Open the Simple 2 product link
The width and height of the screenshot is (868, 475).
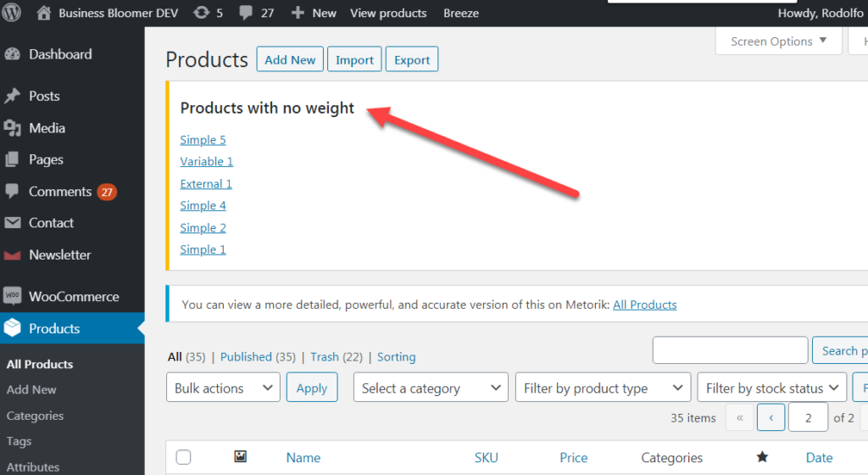point(203,228)
